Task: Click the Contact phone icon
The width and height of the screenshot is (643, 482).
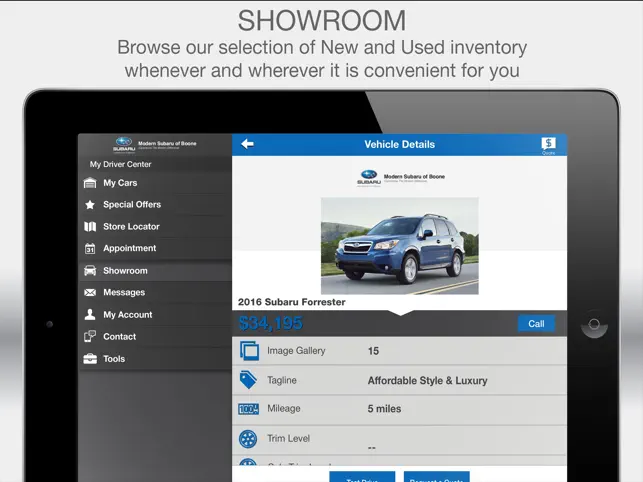Action: click(x=90, y=336)
